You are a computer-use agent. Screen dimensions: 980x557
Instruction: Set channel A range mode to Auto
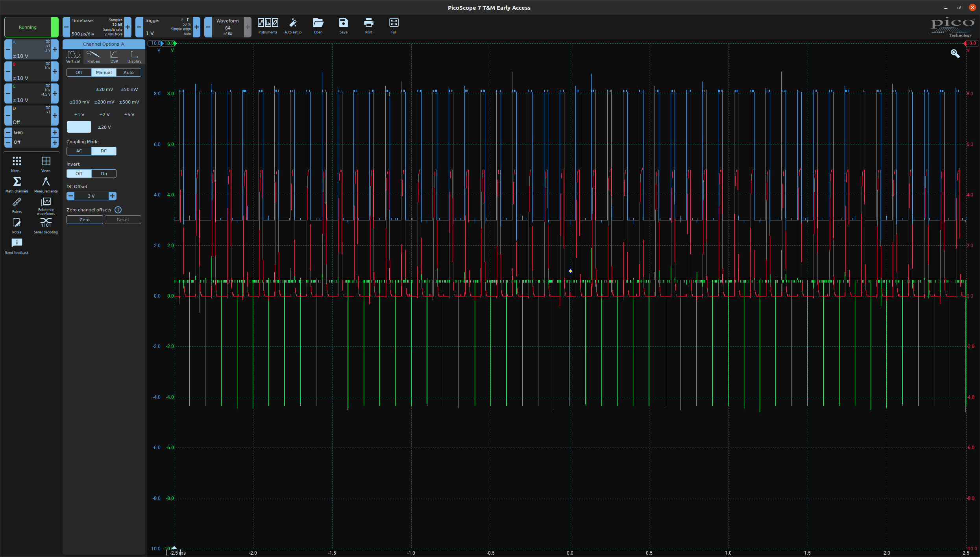click(x=129, y=72)
